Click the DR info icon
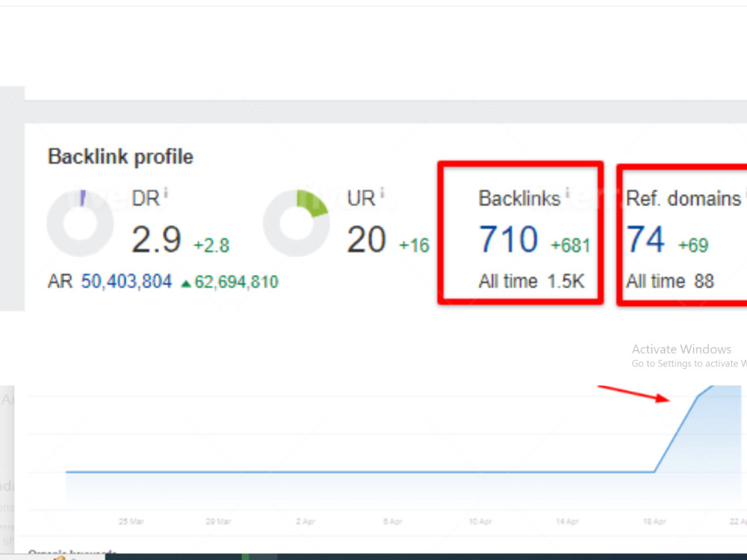 (x=166, y=193)
